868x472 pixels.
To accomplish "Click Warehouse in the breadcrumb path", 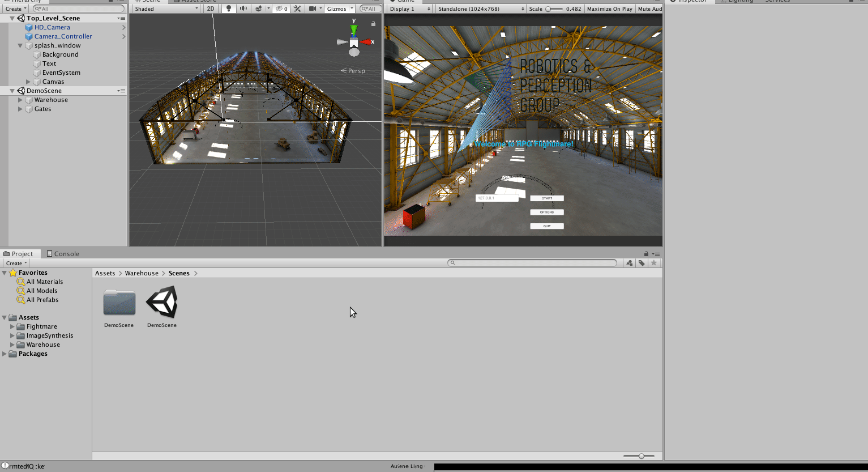I will (x=142, y=273).
